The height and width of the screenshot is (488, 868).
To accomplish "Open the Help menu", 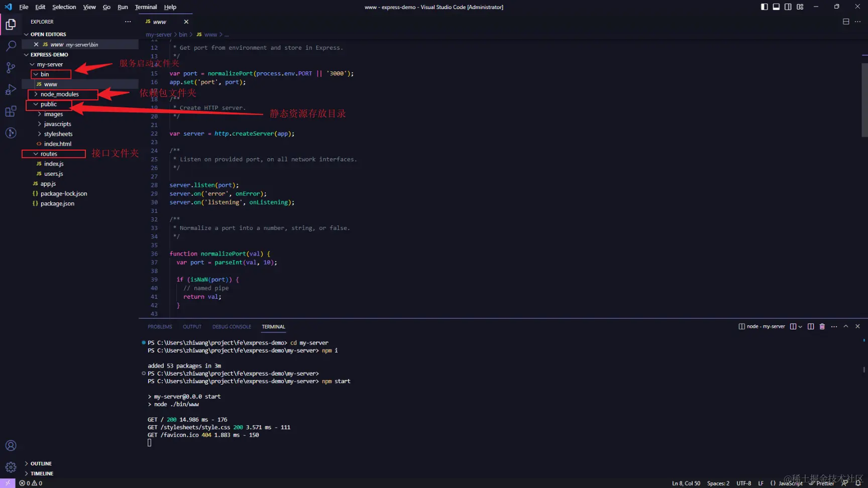I will point(170,7).
